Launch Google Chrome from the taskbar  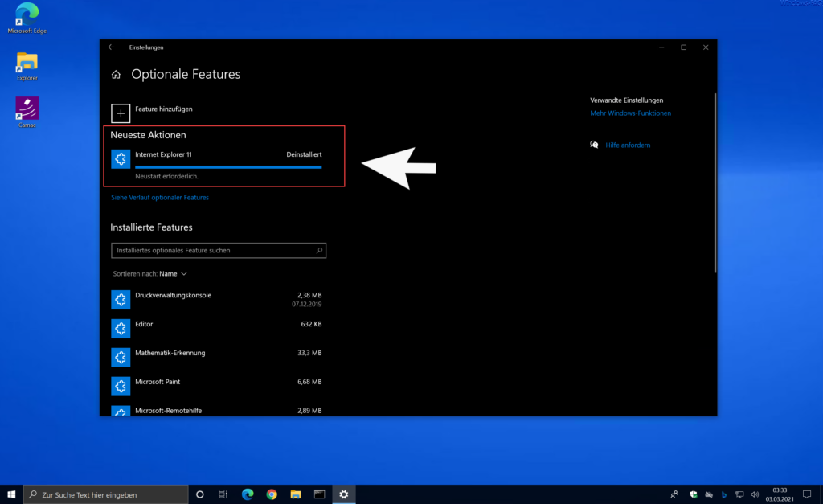coord(272,494)
